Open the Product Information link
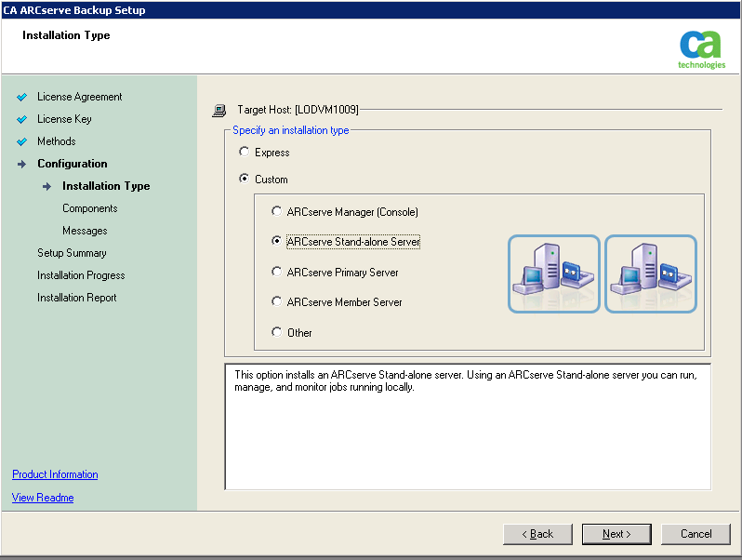 pos(55,474)
